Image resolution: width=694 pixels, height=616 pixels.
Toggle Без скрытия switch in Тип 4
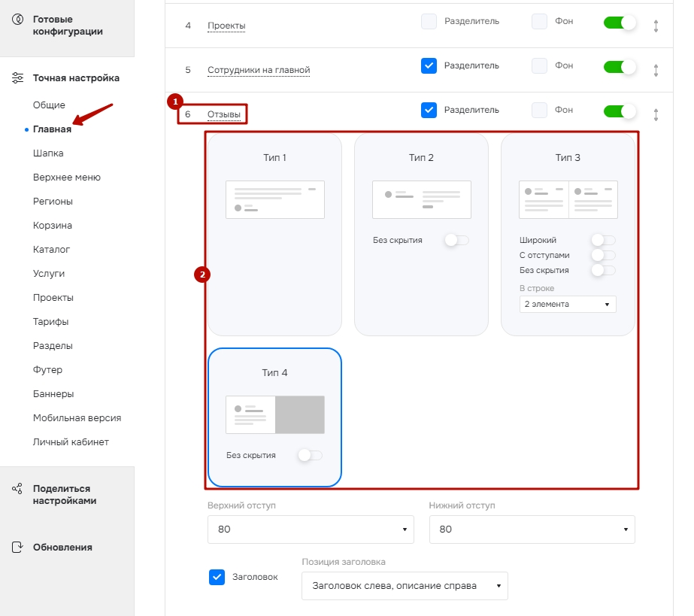(310, 455)
